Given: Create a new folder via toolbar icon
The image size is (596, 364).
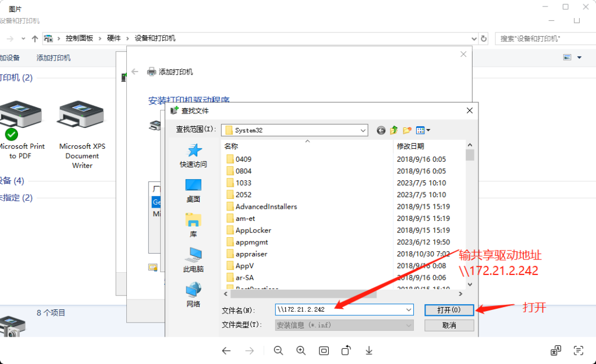Looking at the screenshot, I should coord(407,130).
